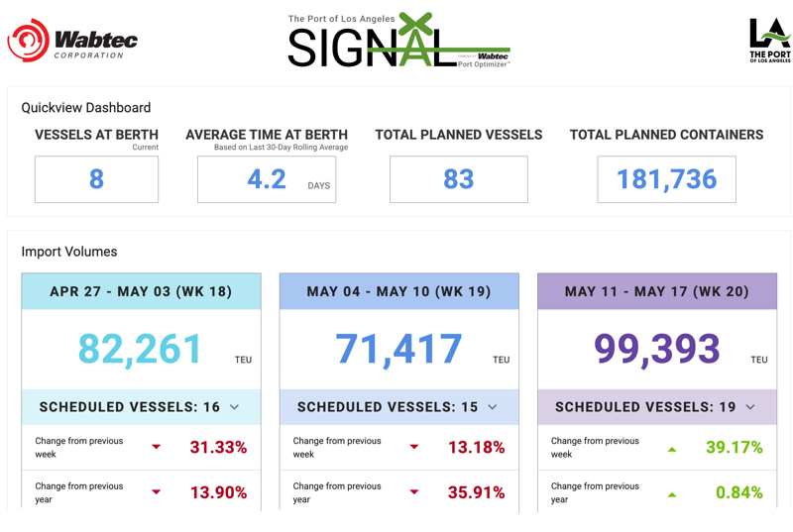Image resolution: width=793 pixels, height=532 pixels.
Task: Click week 20 previous-week green up arrow
Action: pyautogui.click(x=672, y=449)
